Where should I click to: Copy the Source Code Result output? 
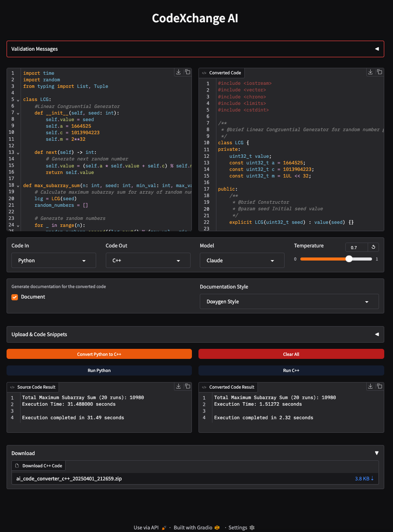pos(188,386)
